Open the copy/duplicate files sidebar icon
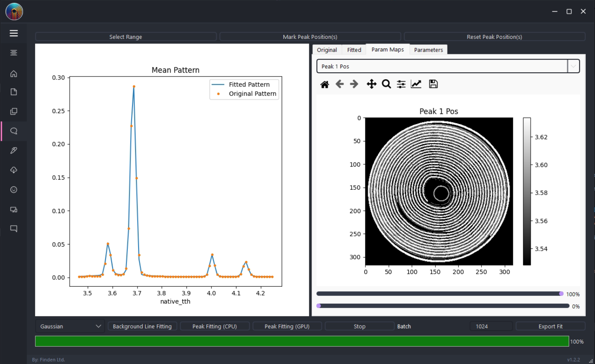Screen dimensions: 595x364 [x=14, y=111]
